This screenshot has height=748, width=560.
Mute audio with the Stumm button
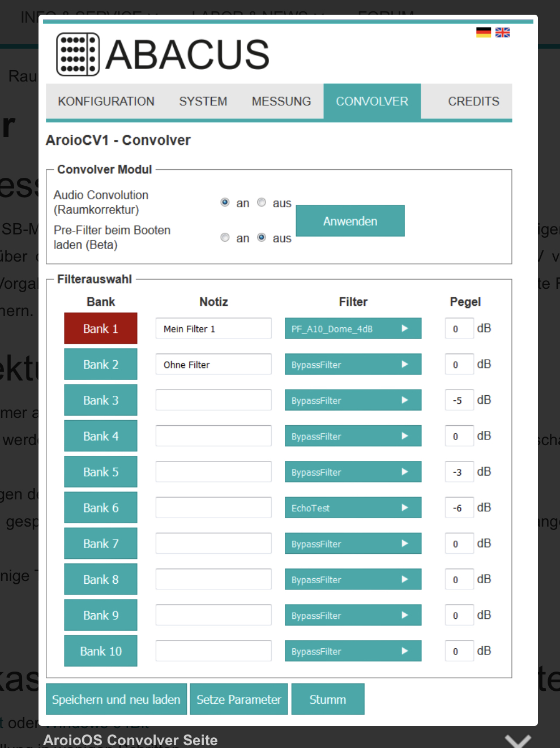328,699
